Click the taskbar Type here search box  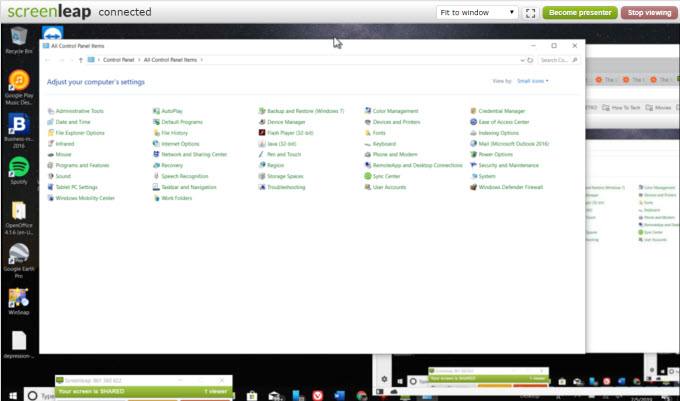tap(41, 396)
